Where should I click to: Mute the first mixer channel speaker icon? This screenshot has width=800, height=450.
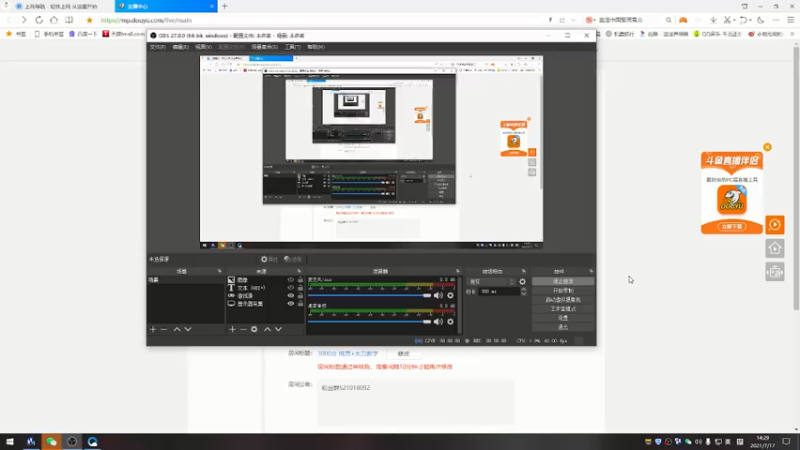click(438, 295)
